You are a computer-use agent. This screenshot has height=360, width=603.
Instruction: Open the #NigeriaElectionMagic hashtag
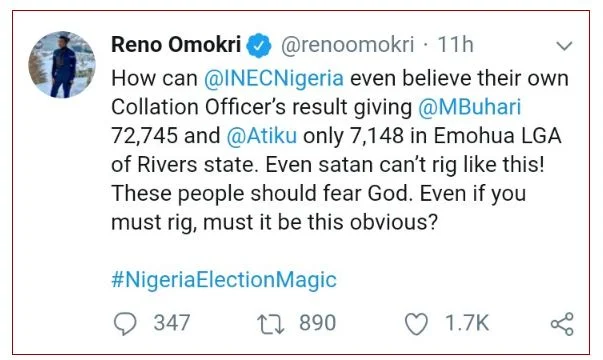coord(224,280)
